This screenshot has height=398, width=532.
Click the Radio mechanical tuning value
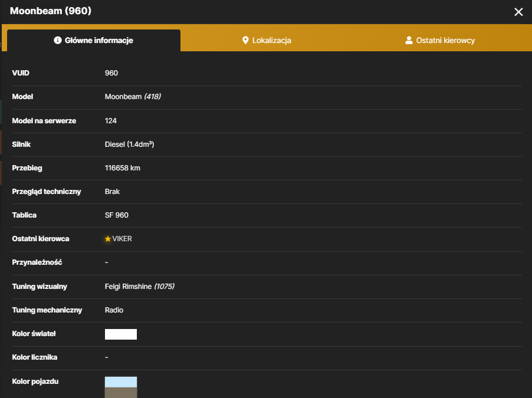pyautogui.click(x=114, y=310)
